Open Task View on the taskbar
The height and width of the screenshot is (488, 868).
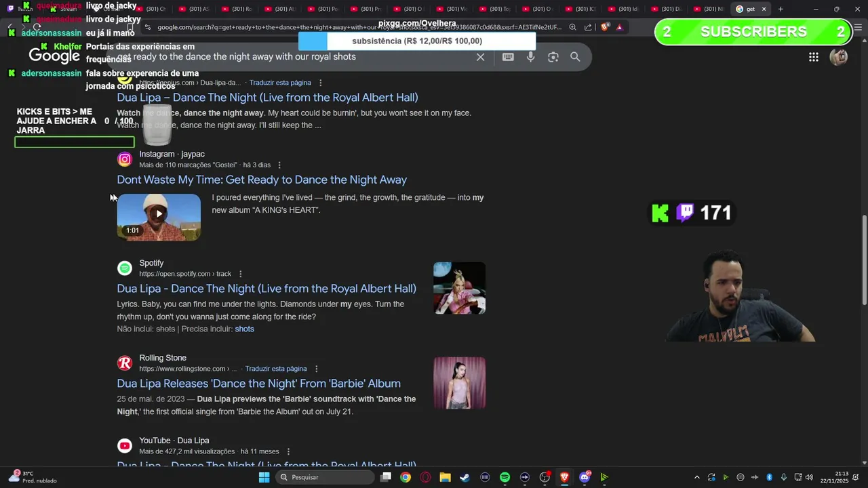[x=386, y=477]
